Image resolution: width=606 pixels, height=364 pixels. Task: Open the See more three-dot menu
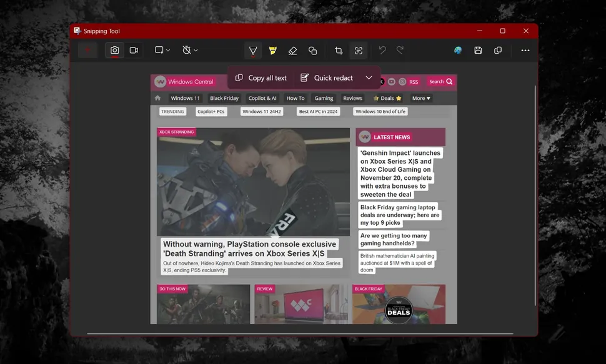(525, 51)
